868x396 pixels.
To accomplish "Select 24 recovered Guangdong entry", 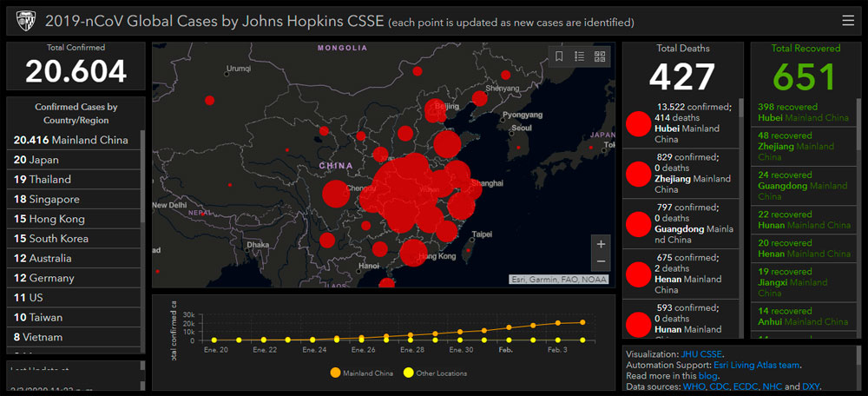I will [x=805, y=186].
